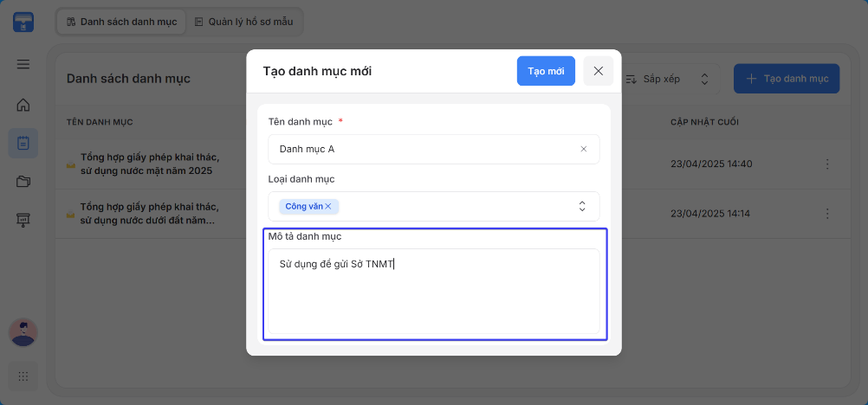Image resolution: width=868 pixels, height=405 pixels.
Task: Close the Tạo danh mục mới dialog
Action: click(x=599, y=71)
